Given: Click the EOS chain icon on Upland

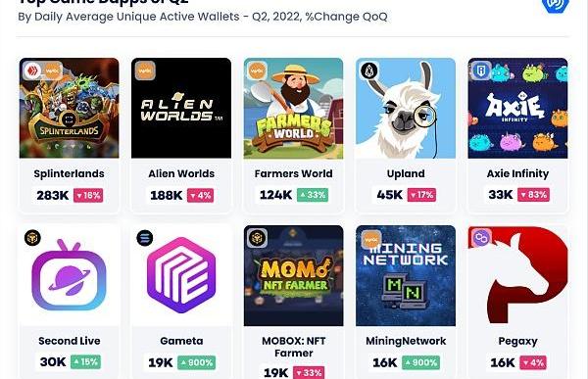Looking at the screenshot, I should [369, 71].
